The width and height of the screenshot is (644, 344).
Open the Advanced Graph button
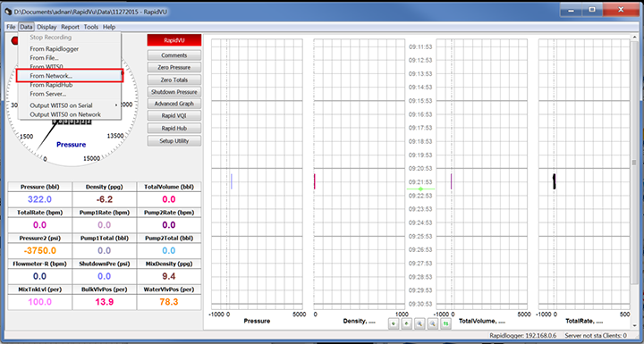click(x=174, y=104)
